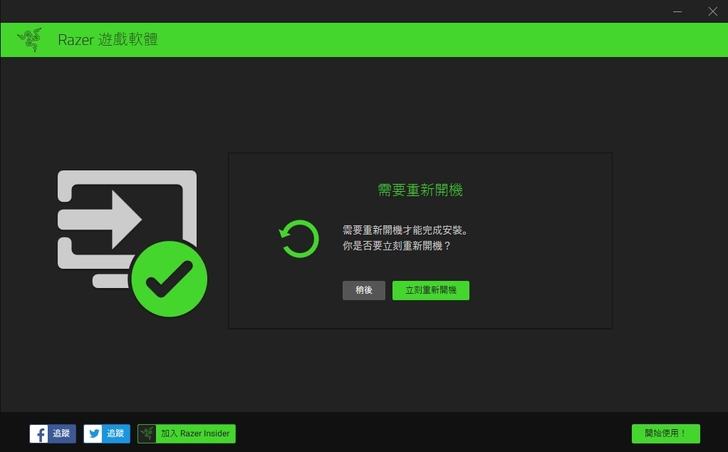Click the Razer 遊戲軟體 title text

coord(108,39)
